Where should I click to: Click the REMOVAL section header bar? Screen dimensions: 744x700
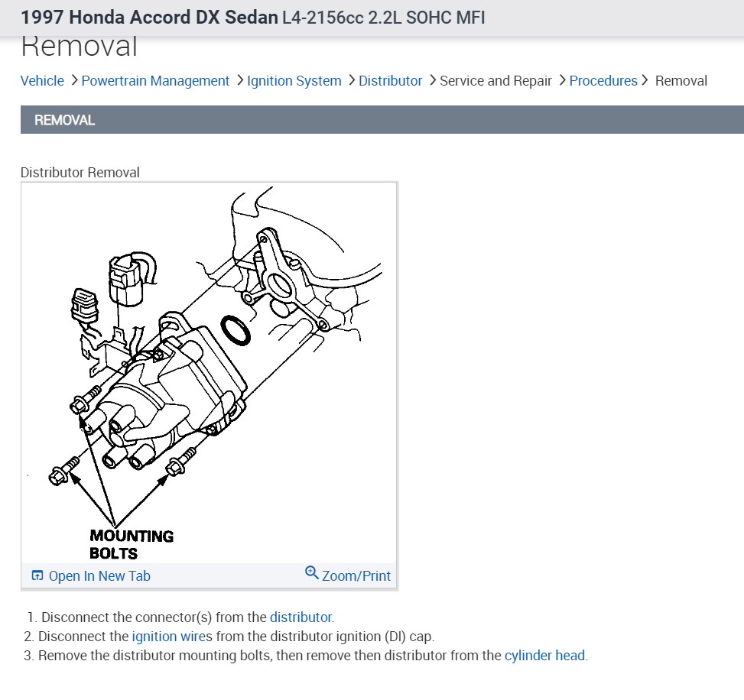382,120
